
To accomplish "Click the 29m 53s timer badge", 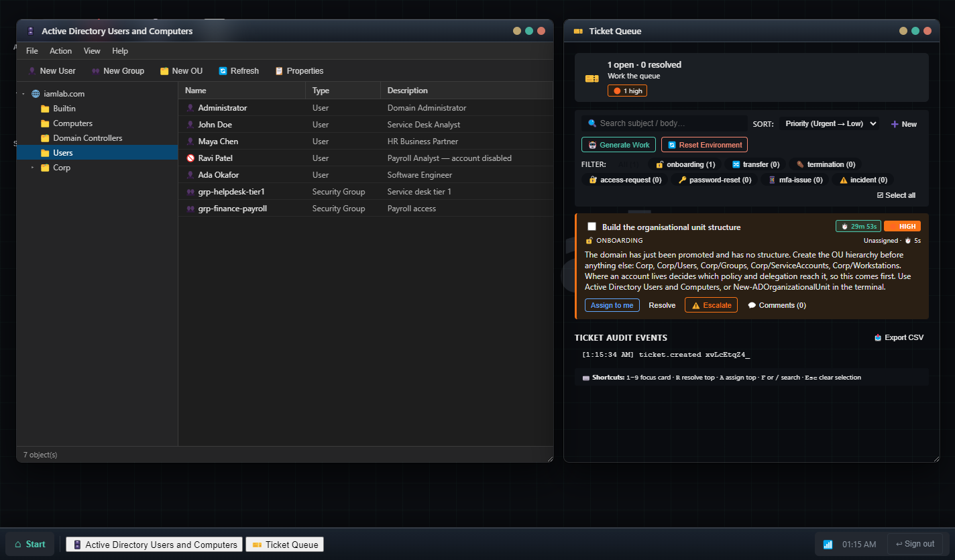I will pyautogui.click(x=858, y=227).
